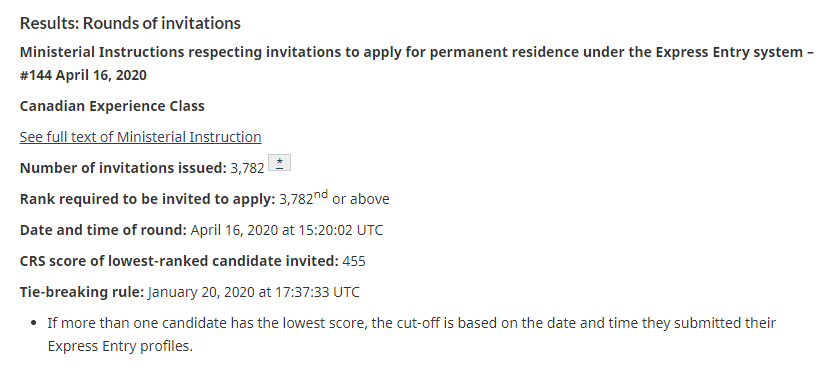Select the #144 April 16, 2020 text
Viewport: 835px width, 377px height.
(83, 75)
